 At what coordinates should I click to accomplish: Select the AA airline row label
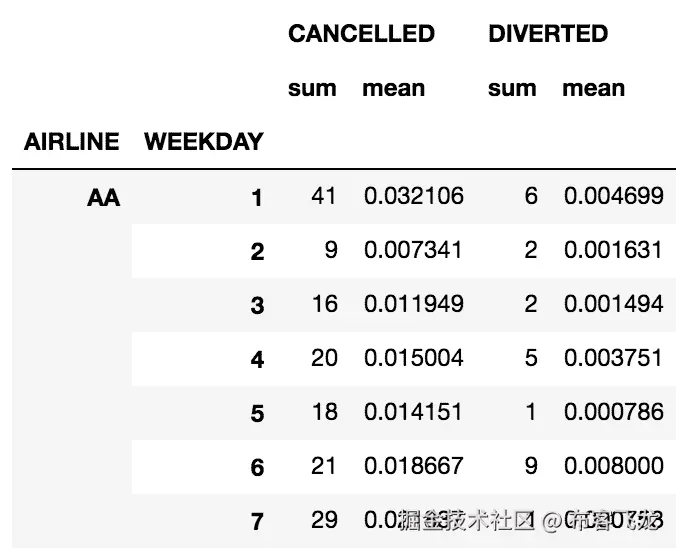click(x=103, y=198)
